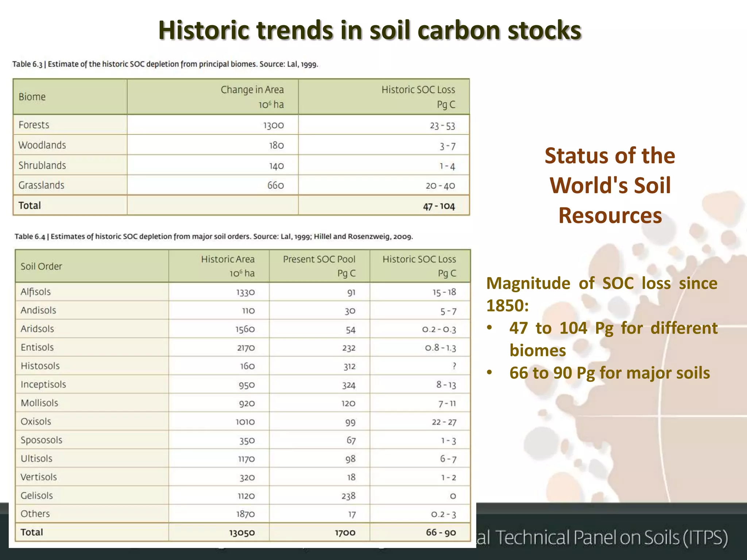Select the 'Soil Order' header cell
The image size is (747, 560).
tap(41, 266)
